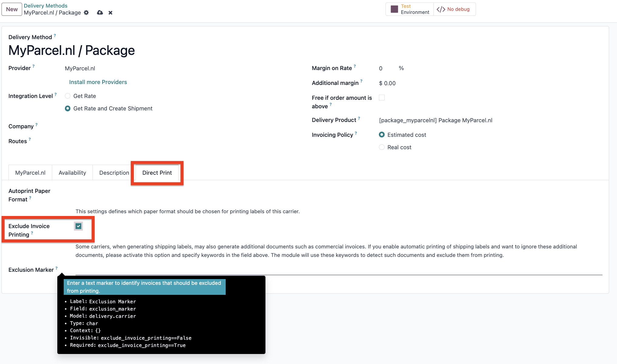
Task: Show help tooltip for Integration Level
Action: (x=56, y=94)
